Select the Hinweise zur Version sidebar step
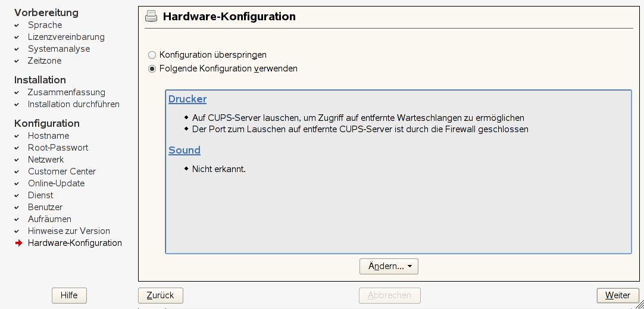Screen dimensions: 644x309 tap(69, 231)
